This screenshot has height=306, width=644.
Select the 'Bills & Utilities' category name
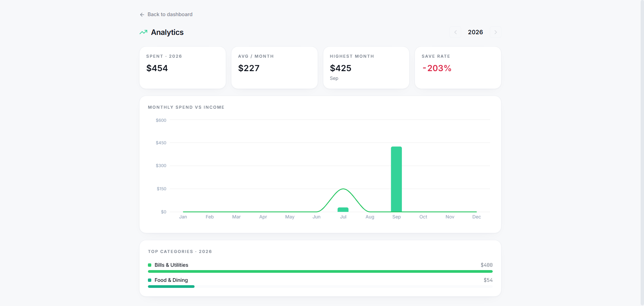(x=171, y=265)
